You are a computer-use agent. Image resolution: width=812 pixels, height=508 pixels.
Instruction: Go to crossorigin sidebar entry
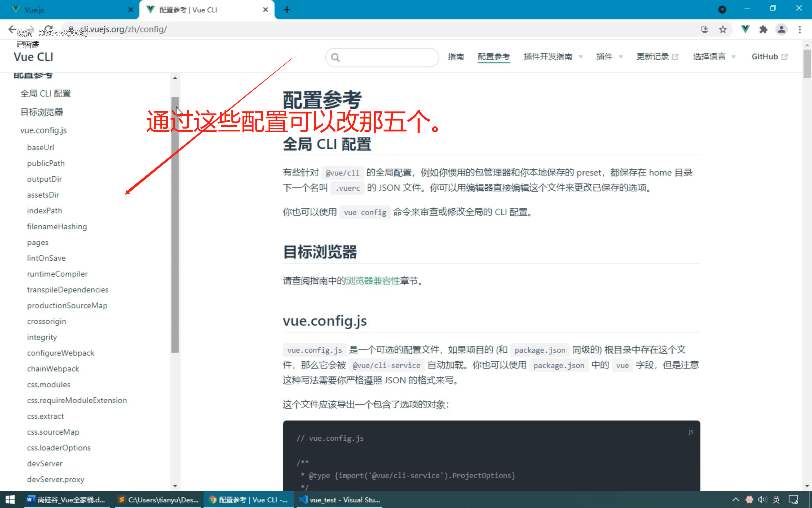47,321
